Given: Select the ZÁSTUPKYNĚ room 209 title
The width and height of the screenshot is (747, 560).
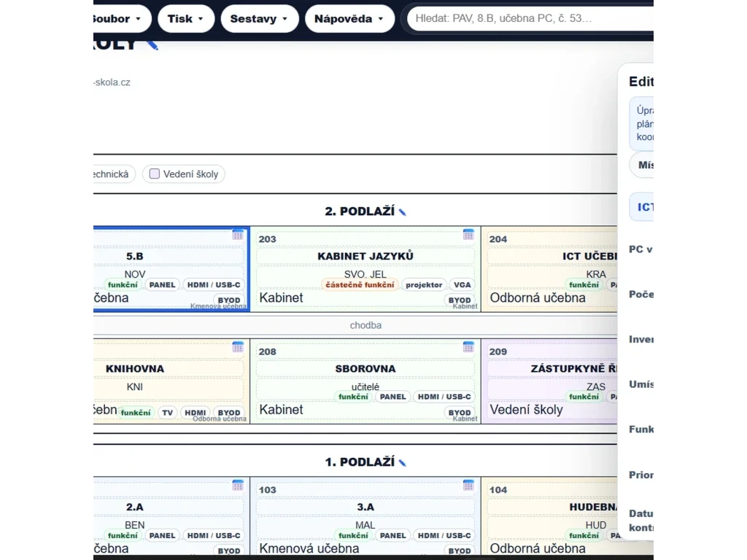Looking at the screenshot, I should point(573,368).
